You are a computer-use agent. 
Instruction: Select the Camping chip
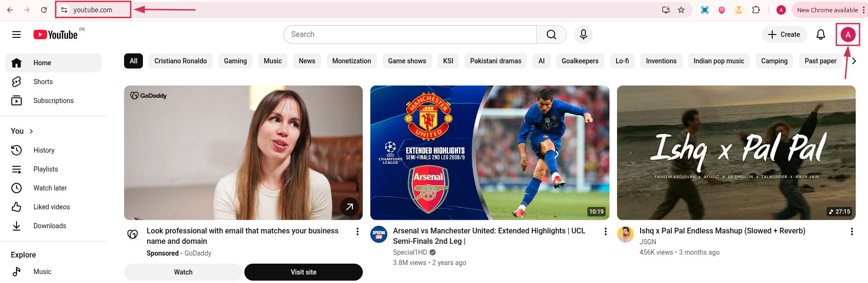click(775, 61)
